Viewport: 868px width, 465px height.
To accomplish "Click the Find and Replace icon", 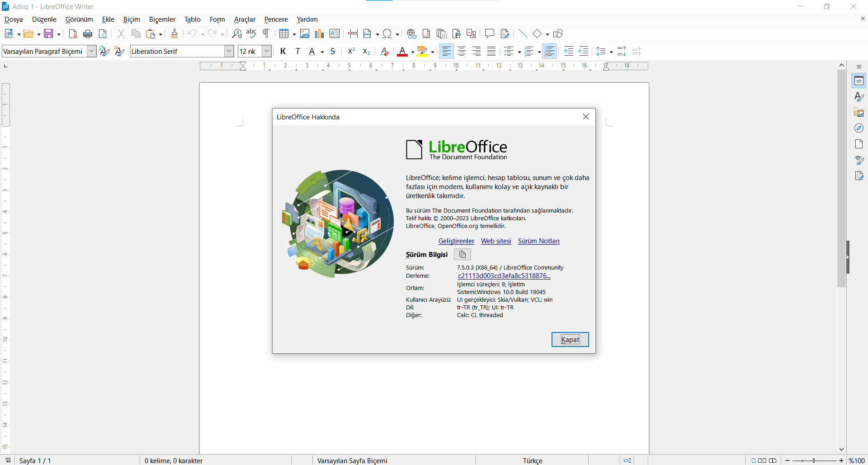I will [x=236, y=34].
